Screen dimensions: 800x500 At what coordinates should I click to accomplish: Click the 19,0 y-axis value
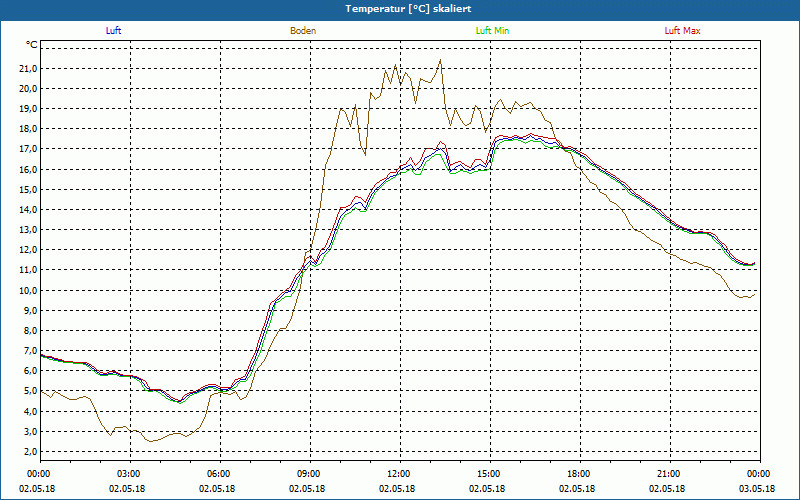pos(28,109)
